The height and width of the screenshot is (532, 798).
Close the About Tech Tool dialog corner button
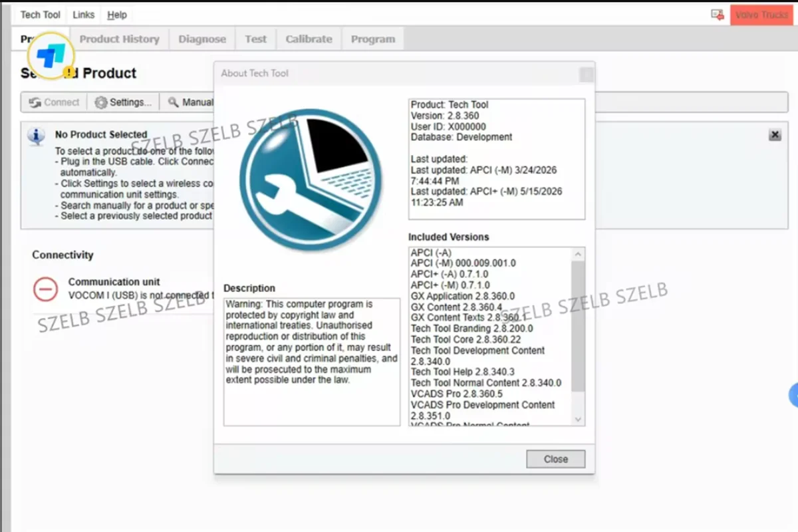click(x=586, y=74)
